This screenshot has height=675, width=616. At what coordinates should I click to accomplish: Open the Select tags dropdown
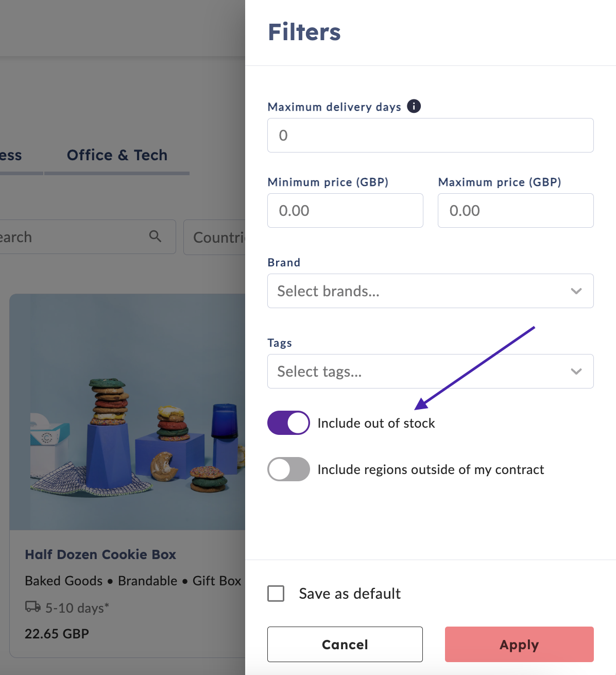(431, 372)
